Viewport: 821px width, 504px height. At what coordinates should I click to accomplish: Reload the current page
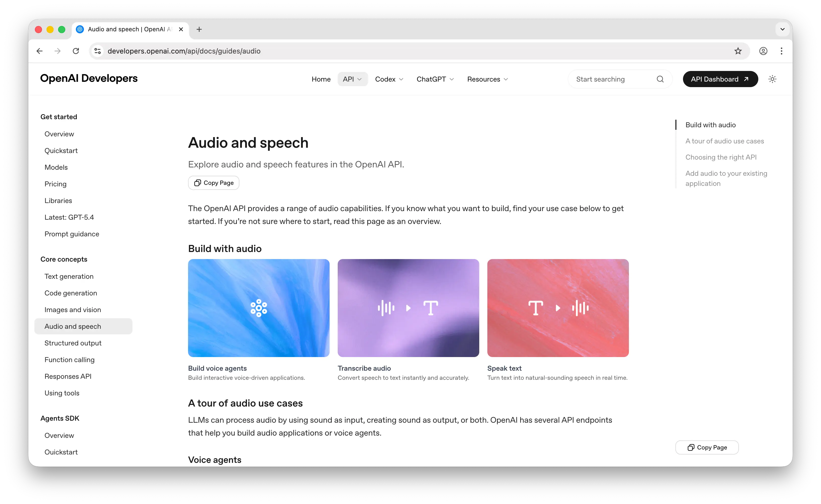click(76, 51)
